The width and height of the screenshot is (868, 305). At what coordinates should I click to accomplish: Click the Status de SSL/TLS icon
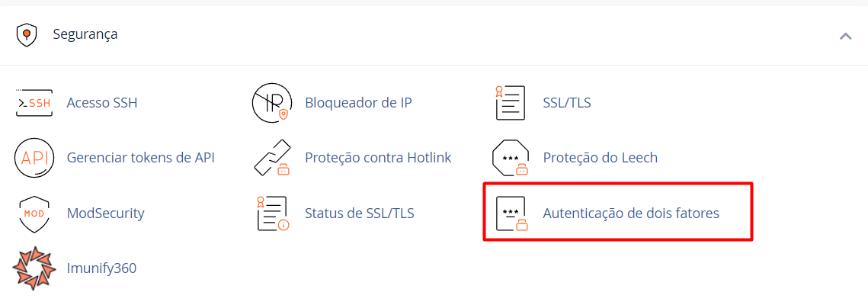click(x=272, y=213)
